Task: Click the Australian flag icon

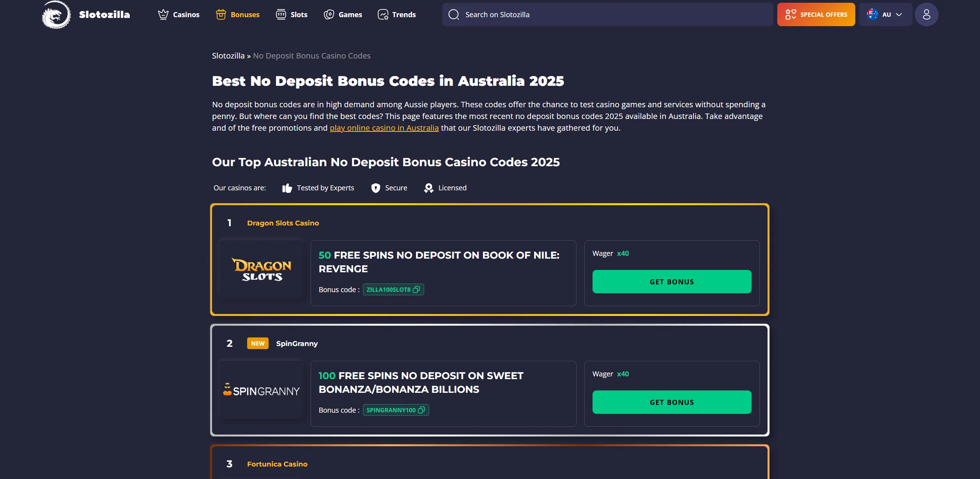Action: coord(872,14)
